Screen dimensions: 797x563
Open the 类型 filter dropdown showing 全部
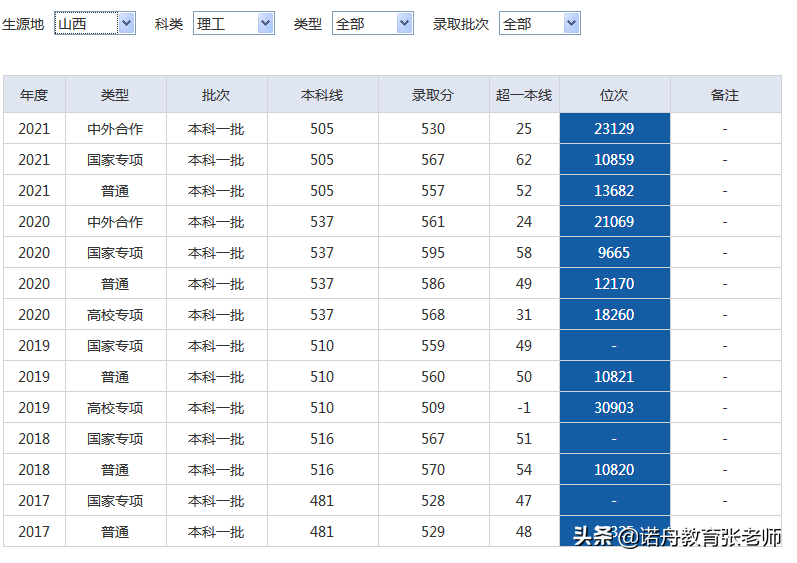click(373, 23)
